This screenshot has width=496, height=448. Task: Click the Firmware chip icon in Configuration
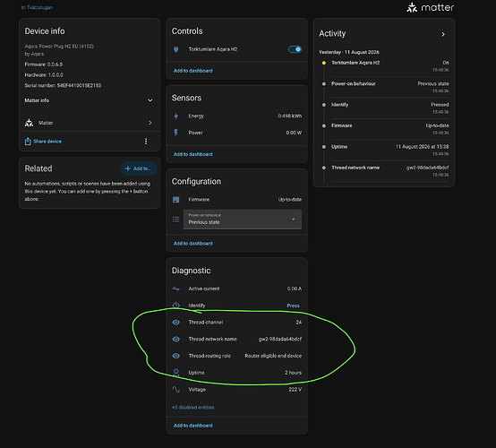176,200
